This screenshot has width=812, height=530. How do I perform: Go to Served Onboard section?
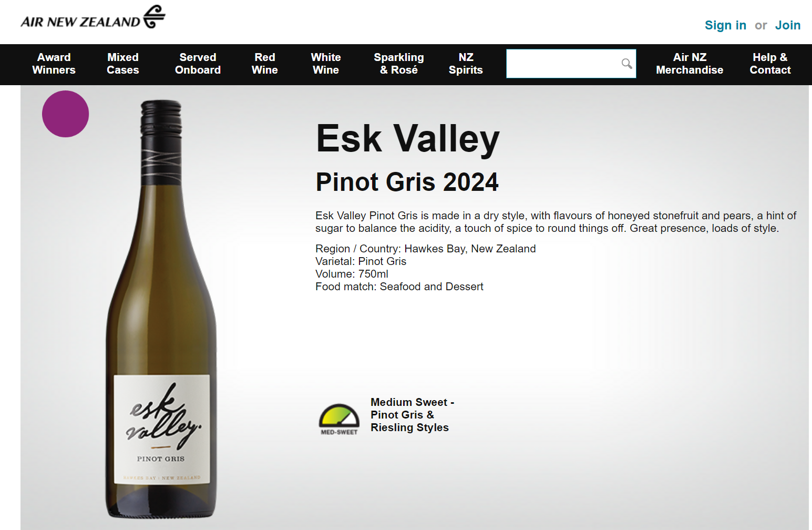(198, 64)
